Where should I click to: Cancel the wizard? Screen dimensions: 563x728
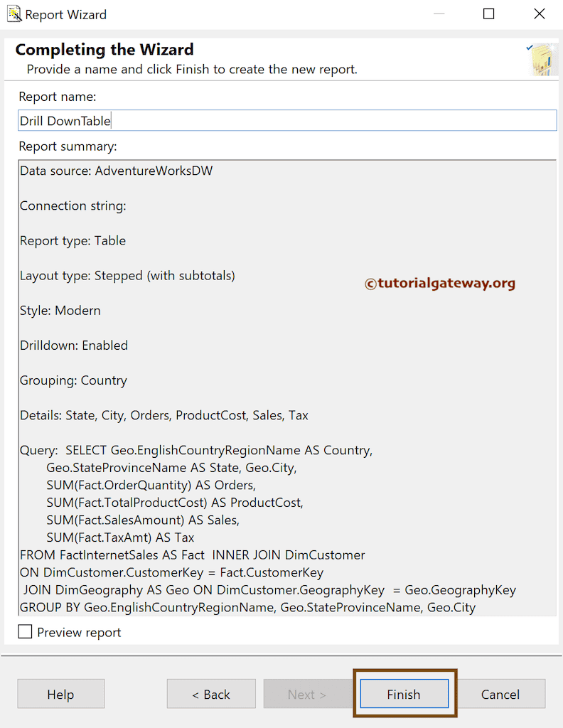click(x=500, y=695)
